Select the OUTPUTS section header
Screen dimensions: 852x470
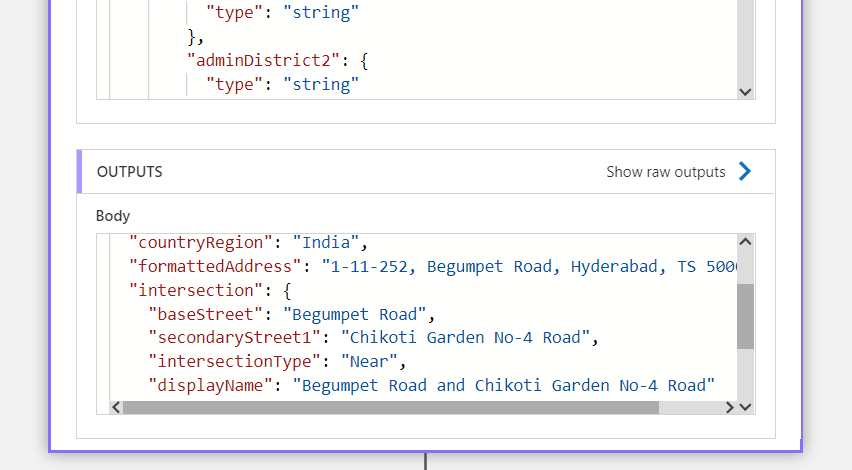130,172
